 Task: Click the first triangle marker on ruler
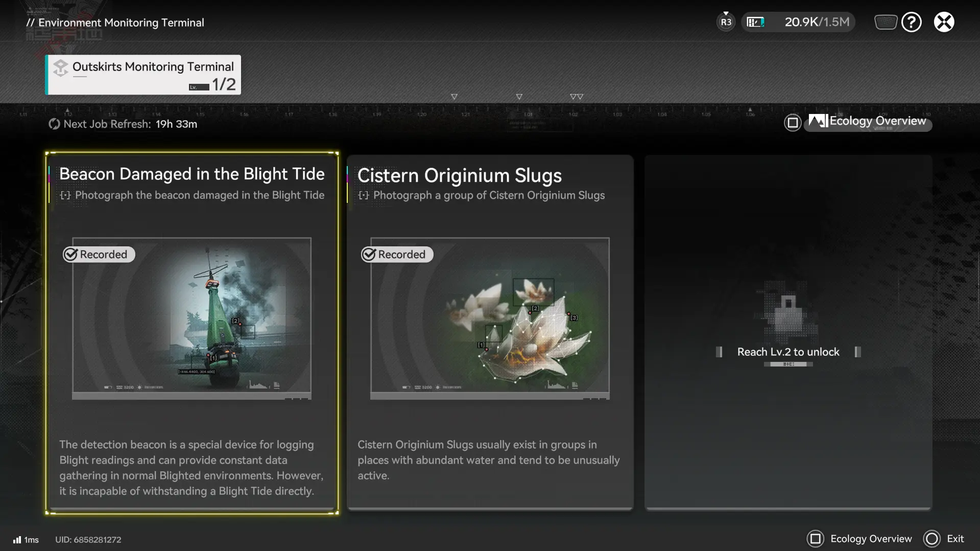coord(454,97)
